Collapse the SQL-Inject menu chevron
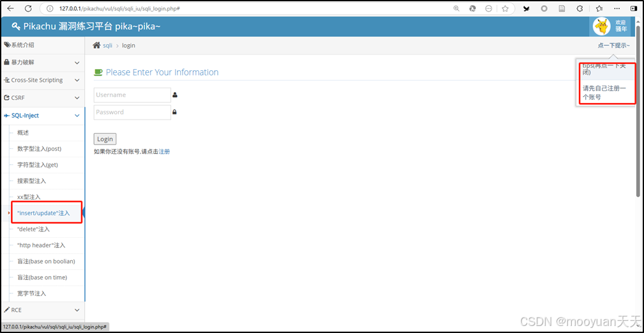The height and width of the screenshot is (333, 644). (x=77, y=116)
